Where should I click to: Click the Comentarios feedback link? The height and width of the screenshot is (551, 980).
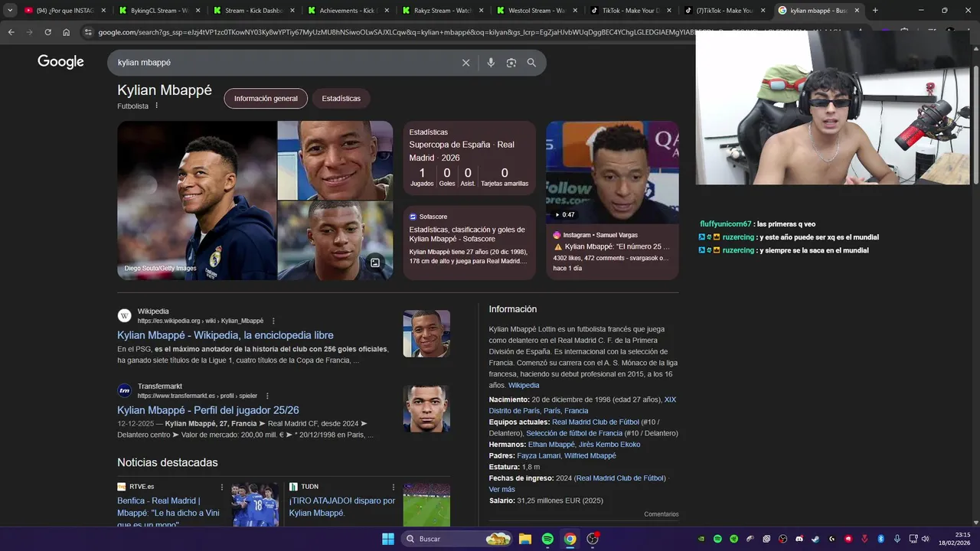661,514
